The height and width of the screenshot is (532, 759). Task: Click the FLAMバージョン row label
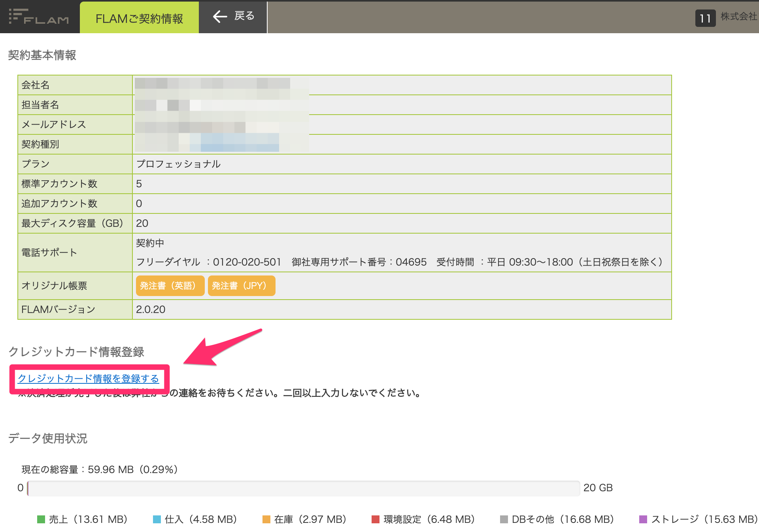pos(59,309)
